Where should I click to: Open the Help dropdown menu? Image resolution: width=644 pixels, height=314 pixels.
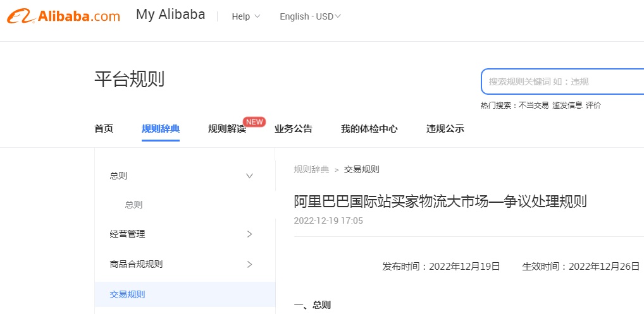click(x=246, y=16)
